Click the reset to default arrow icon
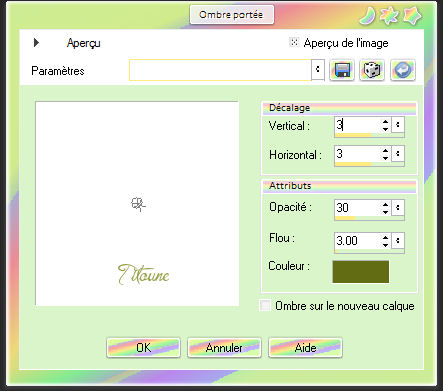This screenshot has height=391, width=443. click(403, 70)
